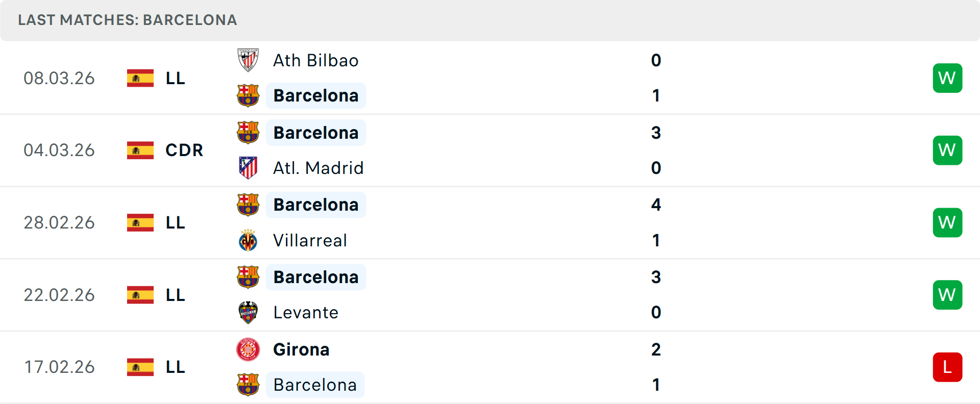Click the Girona team name

pos(301,350)
